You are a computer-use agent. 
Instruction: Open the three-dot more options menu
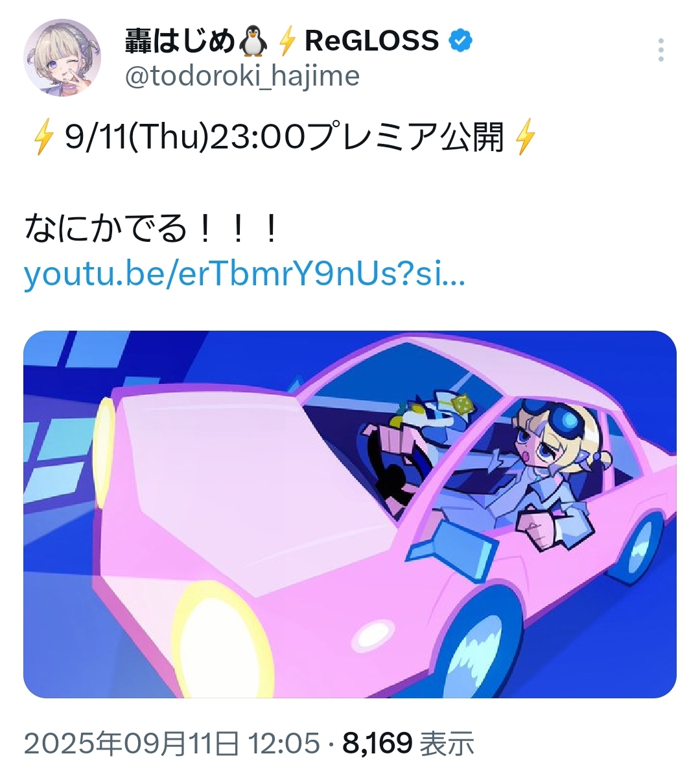(660, 50)
